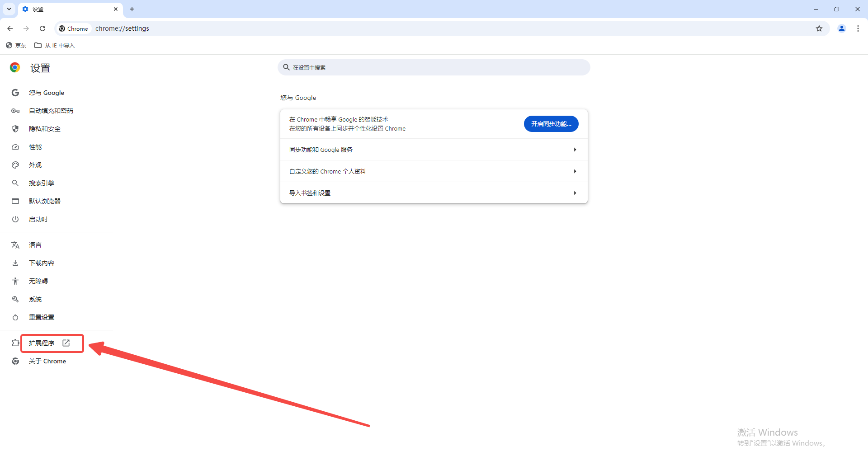Click the accessibility icon for 无障碍
The width and height of the screenshot is (868, 470).
[15, 281]
